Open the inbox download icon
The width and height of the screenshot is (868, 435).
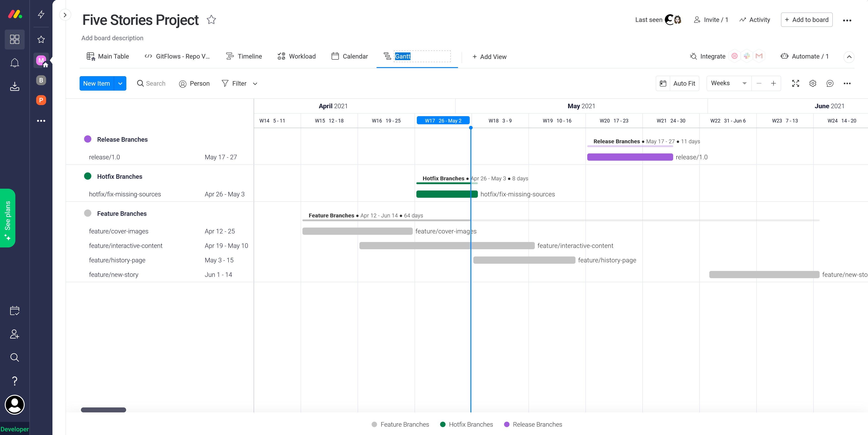(x=14, y=86)
